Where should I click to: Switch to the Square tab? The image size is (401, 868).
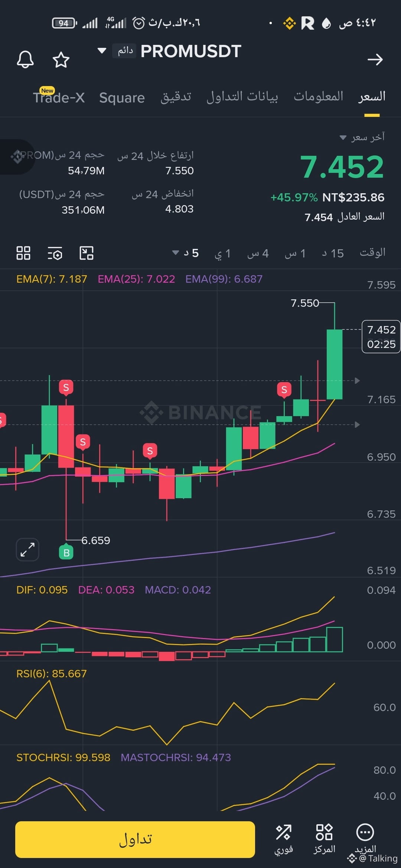coord(122,98)
